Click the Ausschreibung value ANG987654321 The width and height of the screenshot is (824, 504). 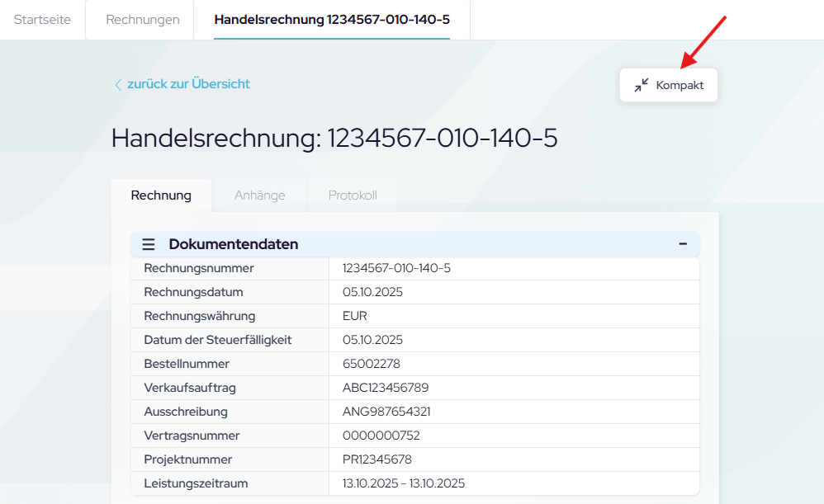[x=386, y=412]
